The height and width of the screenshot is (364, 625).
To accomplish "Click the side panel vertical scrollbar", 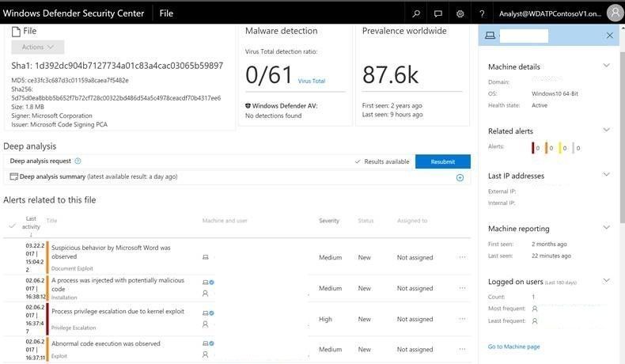I will (x=622, y=138).
